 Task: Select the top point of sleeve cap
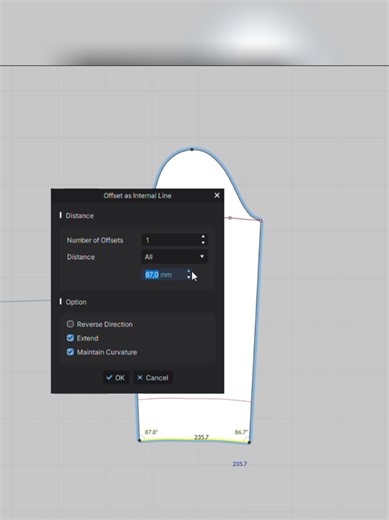coord(192,149)
